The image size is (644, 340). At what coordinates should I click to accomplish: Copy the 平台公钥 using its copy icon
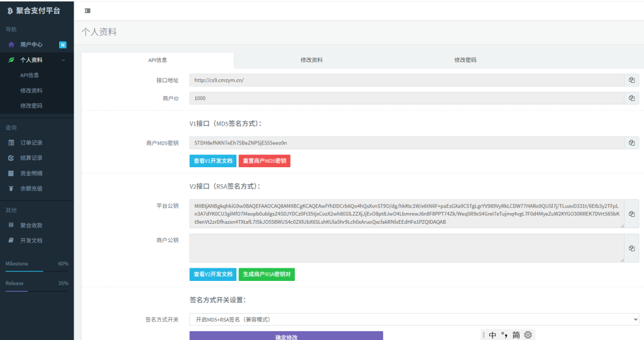click(631, 214)
